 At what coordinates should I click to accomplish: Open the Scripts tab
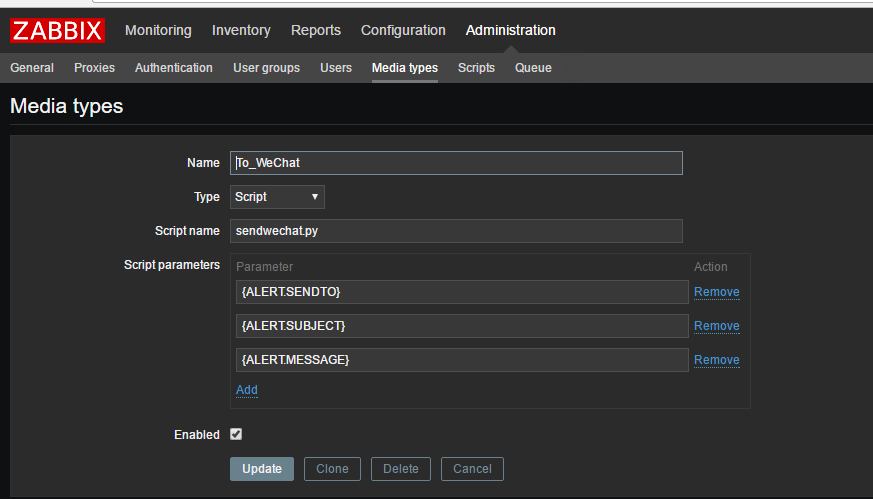(x=476, y=68)
